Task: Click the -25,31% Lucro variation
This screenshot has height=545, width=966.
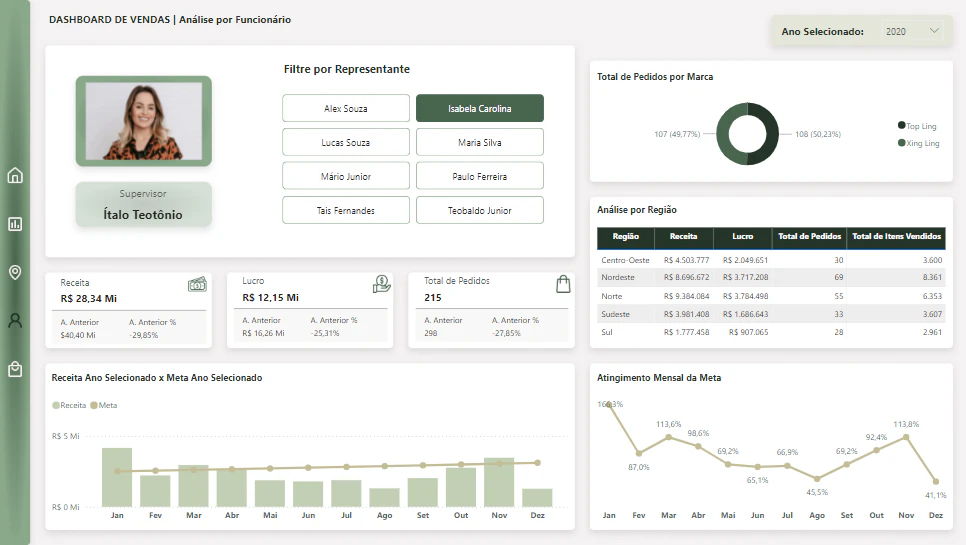Action: click(x=325, y=333)
